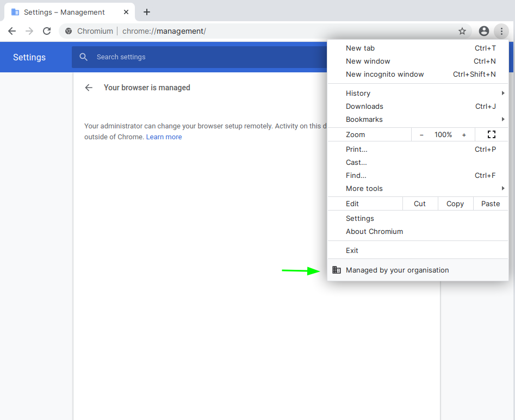Click the forward navigation arrow

(x=29, y=31)
